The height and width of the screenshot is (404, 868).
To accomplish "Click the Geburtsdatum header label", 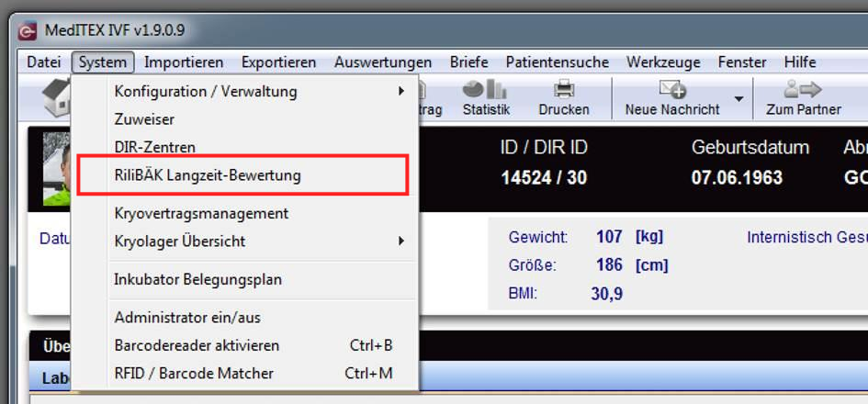I will pyautogui.click(x=750, y=147).
